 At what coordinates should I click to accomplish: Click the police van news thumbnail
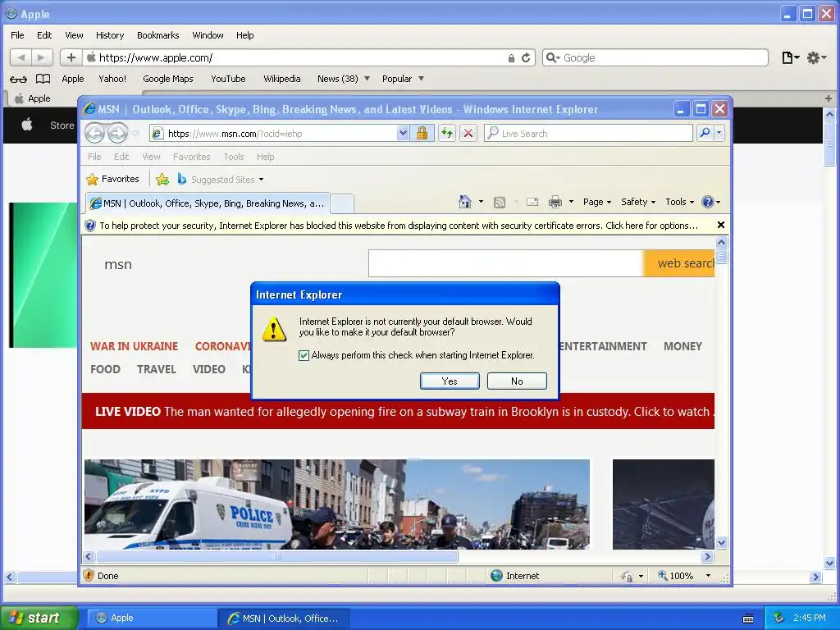click(337, 504)
